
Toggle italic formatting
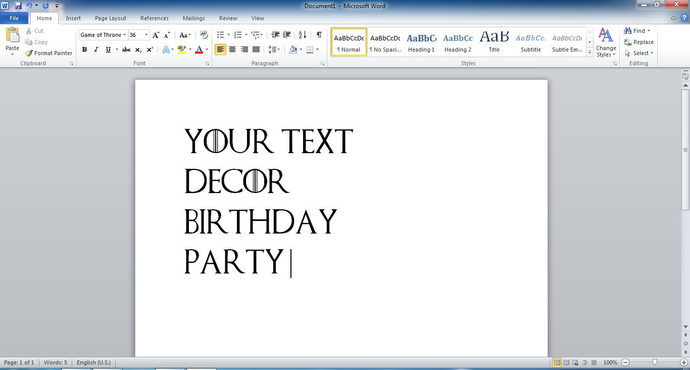click(x=96, y=50)
